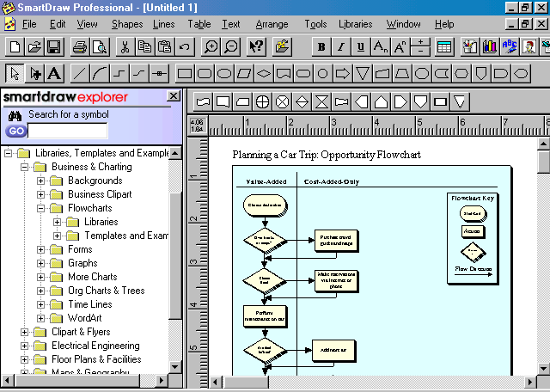Click the canvas vertical scroll-up arrow

[x=543, y=144]
